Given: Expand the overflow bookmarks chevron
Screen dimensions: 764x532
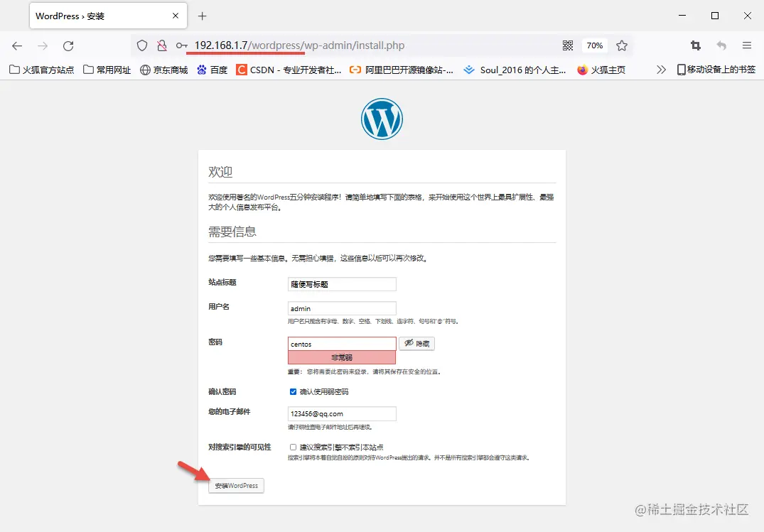Looking at the screenshot, I should (x=661, y=70).
